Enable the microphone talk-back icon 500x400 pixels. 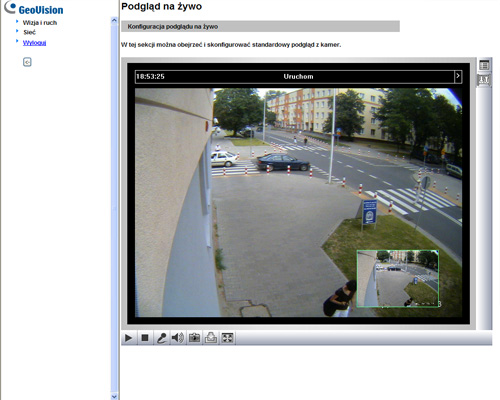[x=162, y=338]
